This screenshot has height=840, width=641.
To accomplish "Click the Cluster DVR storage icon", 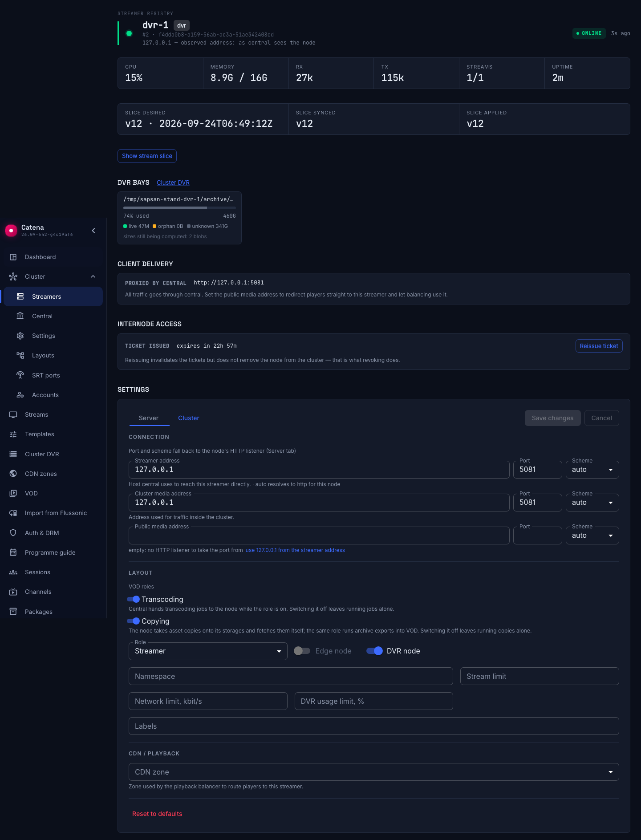I will pos(13,454).
